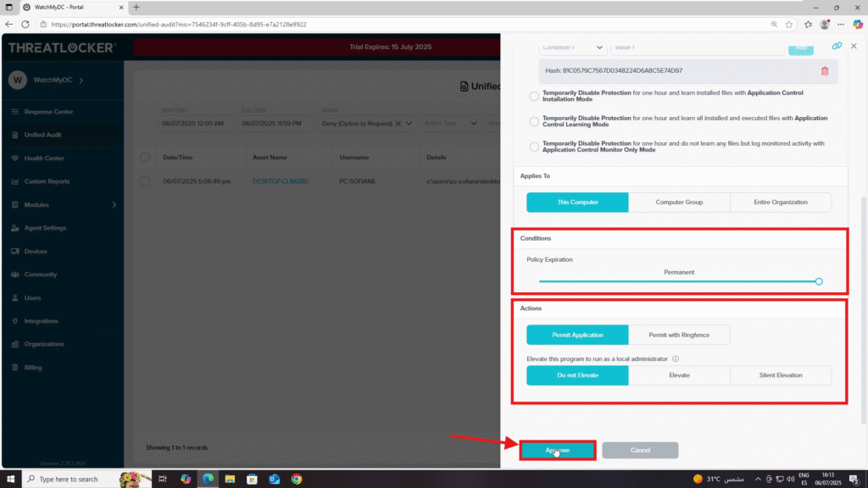Click the elevation info icon
Viewport: 868px width, 488px height.
click(676, 359)
